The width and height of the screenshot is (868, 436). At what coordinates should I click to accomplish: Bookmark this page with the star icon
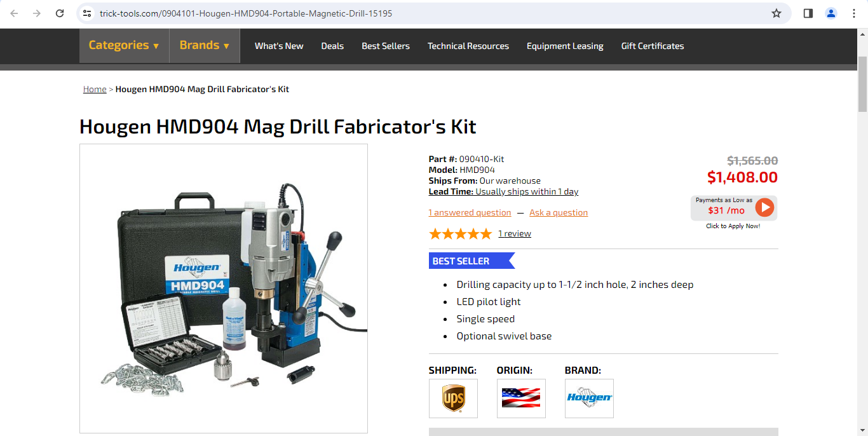coord(776,13)
